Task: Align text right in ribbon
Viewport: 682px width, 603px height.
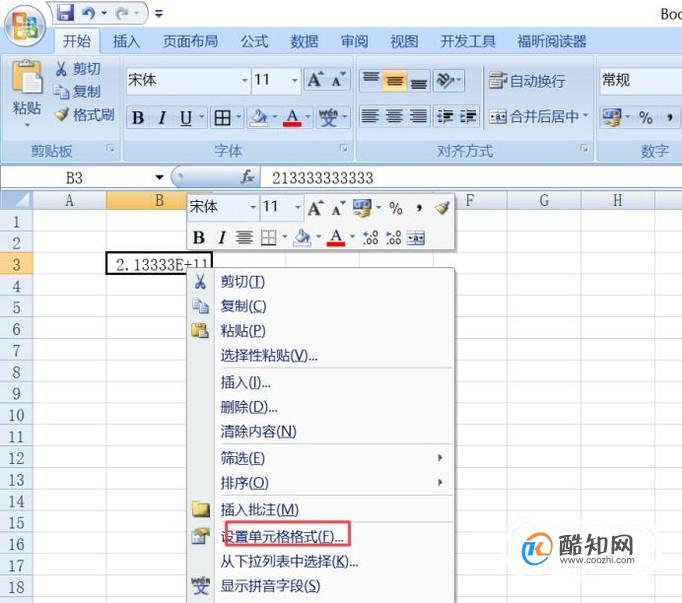Action: tap(418, 117)
